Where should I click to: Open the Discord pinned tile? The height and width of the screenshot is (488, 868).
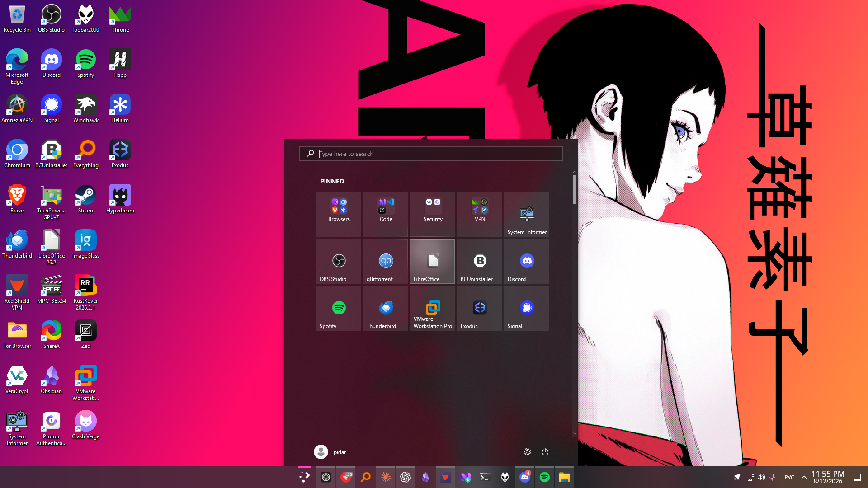526,262
